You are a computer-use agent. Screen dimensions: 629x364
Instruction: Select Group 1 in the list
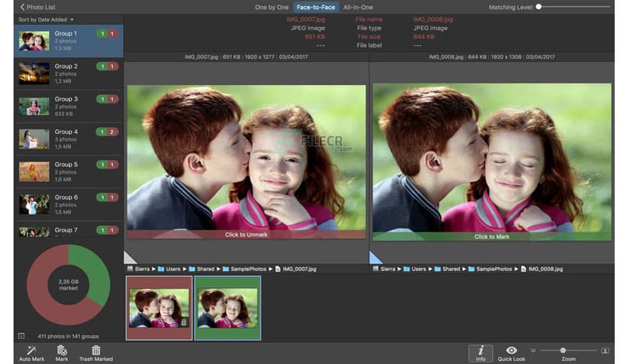click(x=68, y=41)
